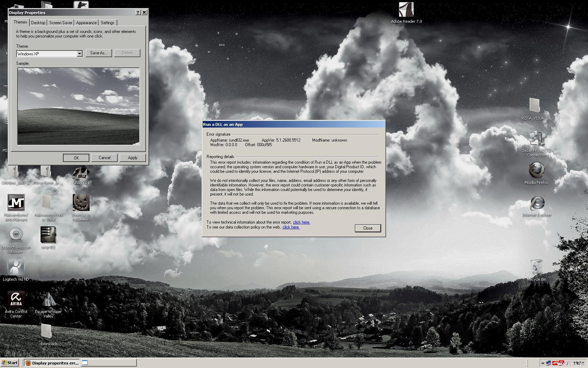Screen dimensions: 588x368
Task: Click the 'Error signature' section heading
Action: coord(218,134)
